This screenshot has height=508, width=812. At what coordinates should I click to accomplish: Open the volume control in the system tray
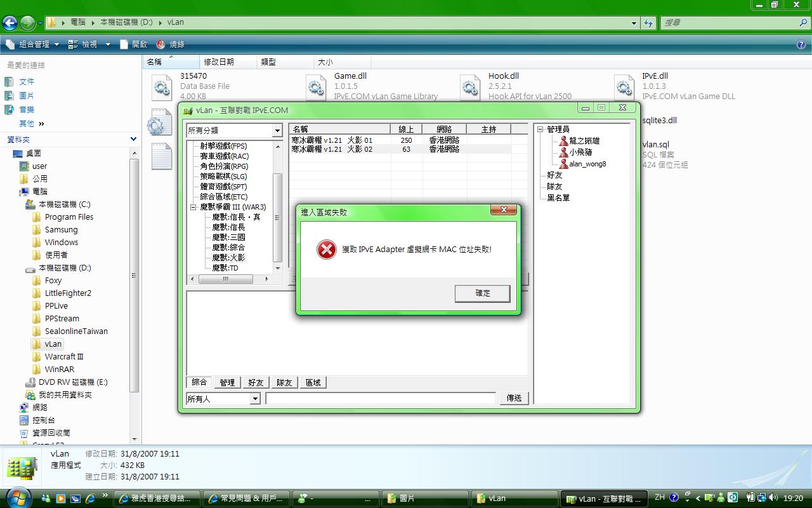pos(773,498)
